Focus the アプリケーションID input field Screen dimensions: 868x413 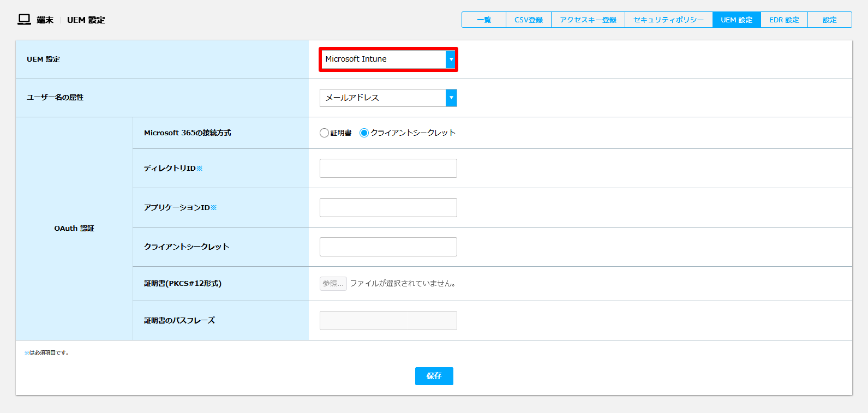click(x=388, y=207)
